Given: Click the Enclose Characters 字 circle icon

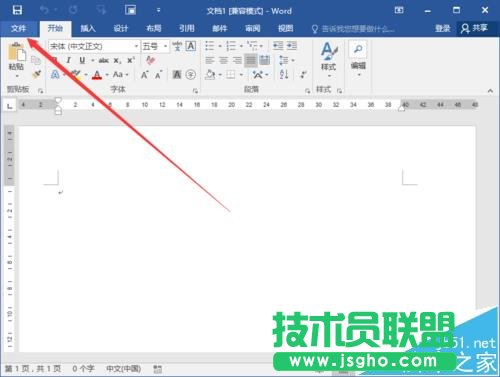Looking at the screenshot, I should pyautogui.click(x=191, y=75).
